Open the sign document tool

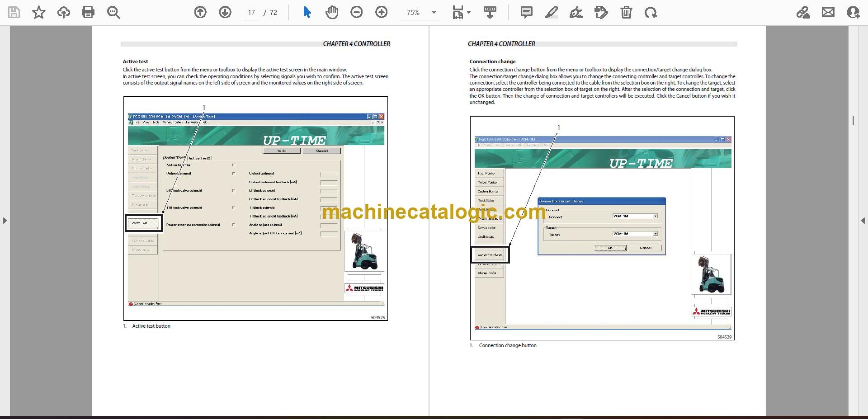coord(576,12)
